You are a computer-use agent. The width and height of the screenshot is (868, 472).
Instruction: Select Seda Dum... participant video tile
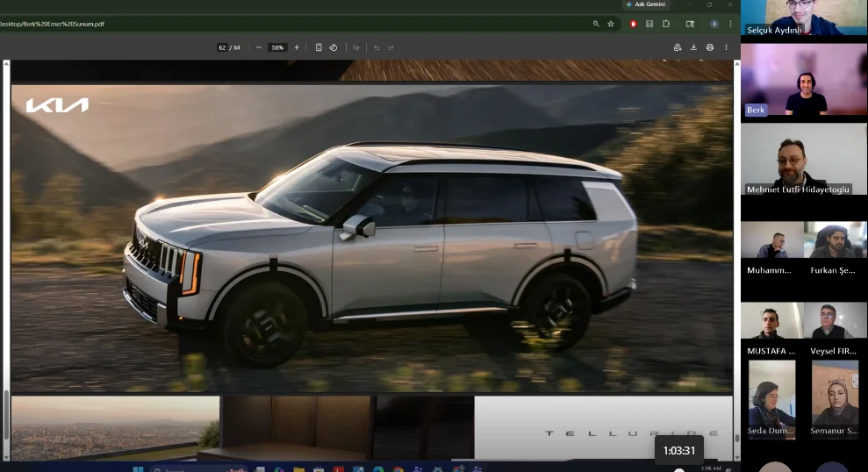point(771,399)
